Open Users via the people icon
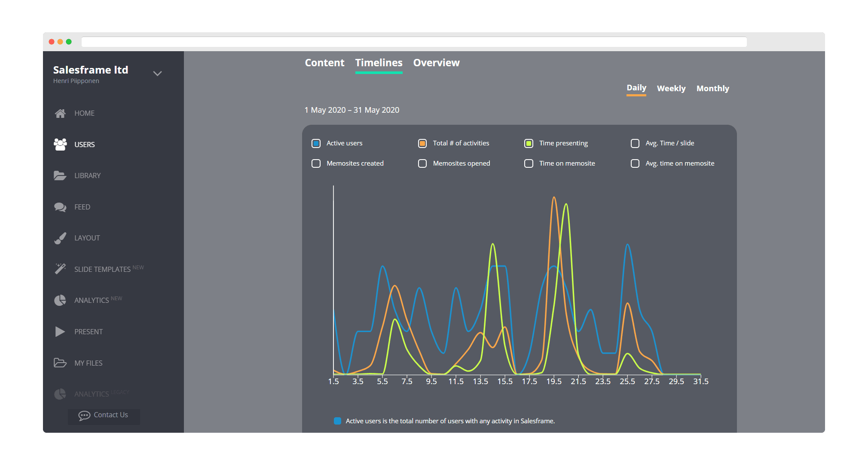Screen dimensions: 868x465 click(x=60, y=145)
